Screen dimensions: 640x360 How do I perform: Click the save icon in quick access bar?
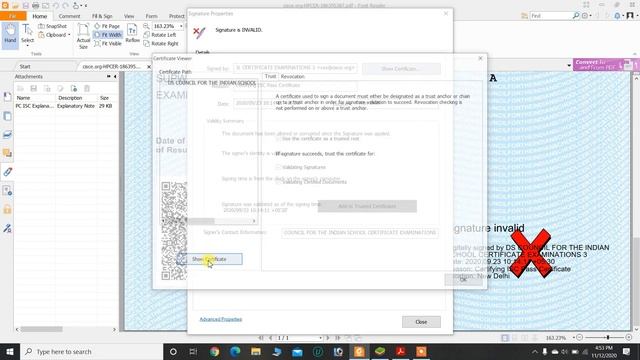point(25,6)
